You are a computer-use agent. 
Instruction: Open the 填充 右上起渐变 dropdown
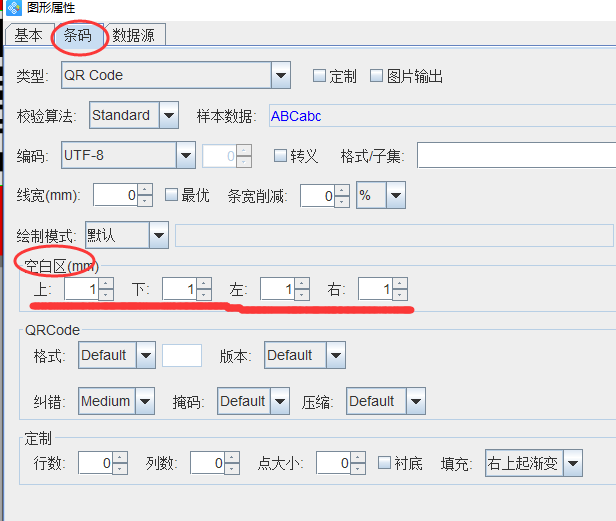click(572, 463)
